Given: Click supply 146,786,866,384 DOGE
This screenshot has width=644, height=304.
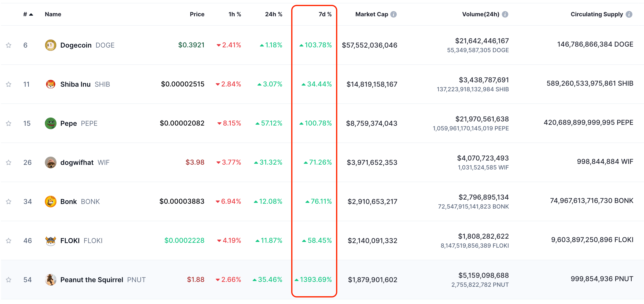Looking at the screenshot, I should coord(595,44).
